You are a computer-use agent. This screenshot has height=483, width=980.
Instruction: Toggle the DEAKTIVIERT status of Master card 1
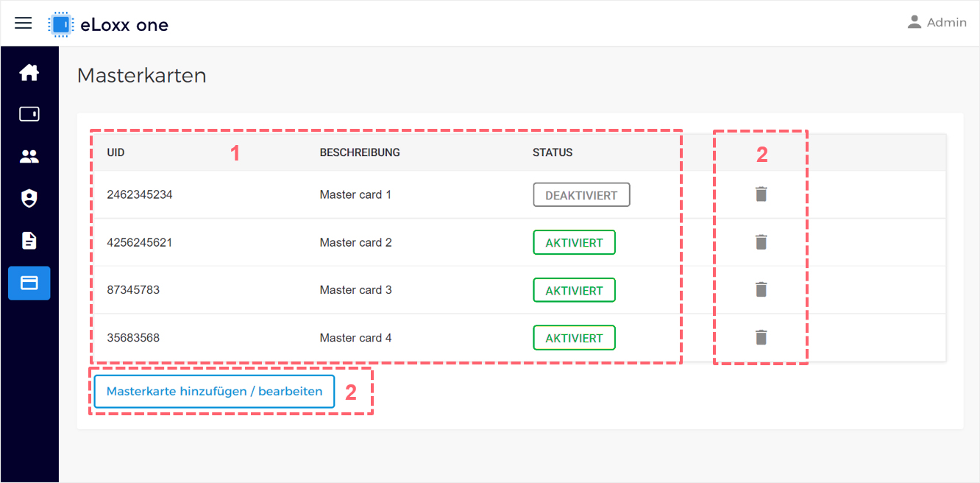[581, 195]
